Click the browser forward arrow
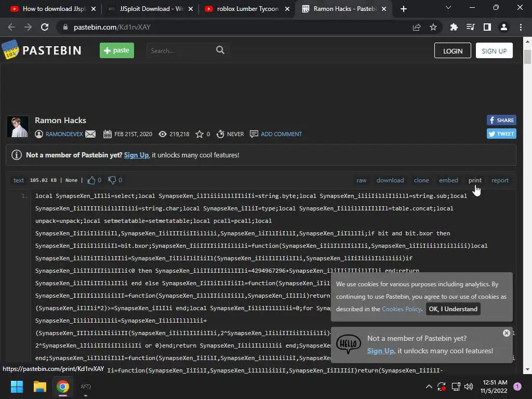 click(28, 27)
